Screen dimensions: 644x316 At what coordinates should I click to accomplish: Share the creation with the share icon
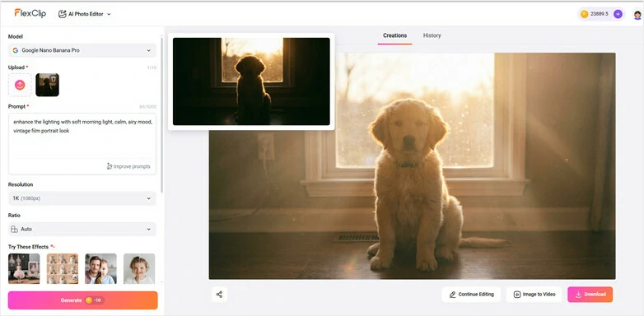pos(219,295)
